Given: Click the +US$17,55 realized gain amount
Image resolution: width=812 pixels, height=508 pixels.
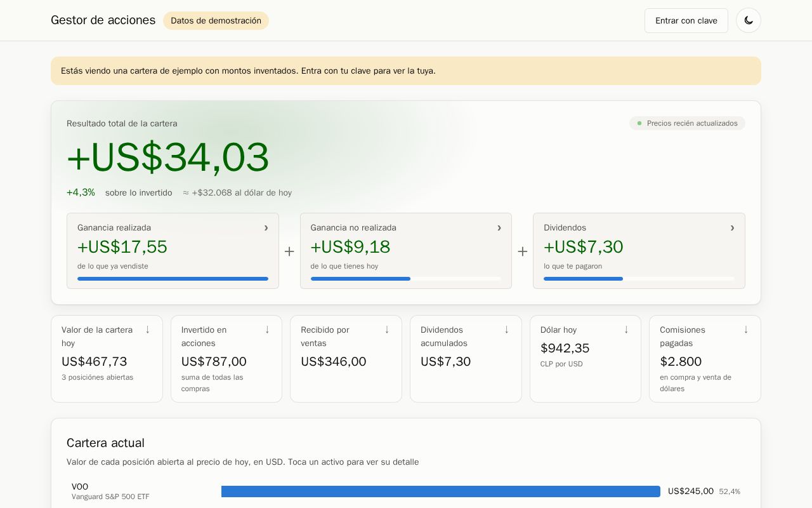Looking at the screenshot, I should coord(122,247).
